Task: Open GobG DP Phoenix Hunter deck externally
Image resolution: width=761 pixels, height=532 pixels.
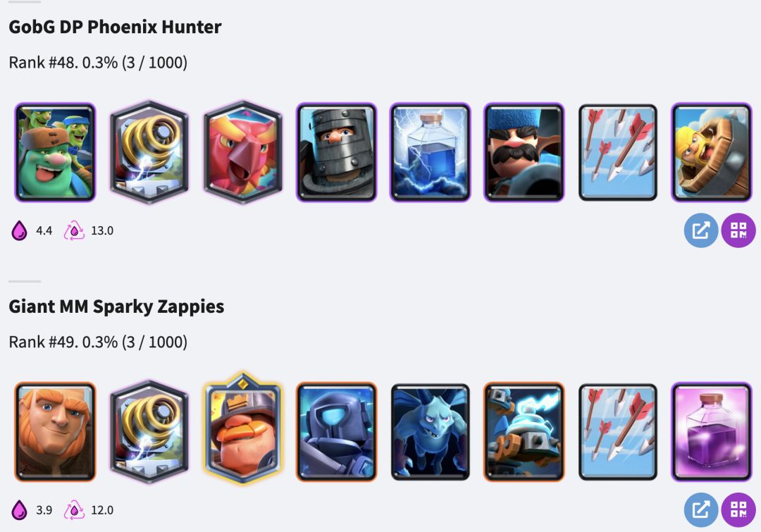Action: (701, 230)
